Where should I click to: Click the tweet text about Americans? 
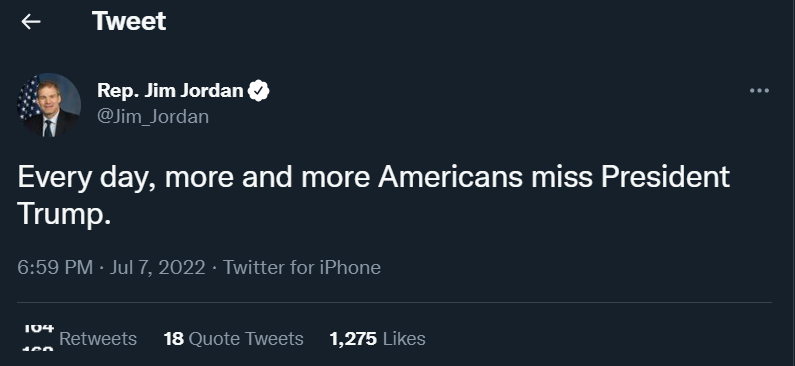(373, 196)
